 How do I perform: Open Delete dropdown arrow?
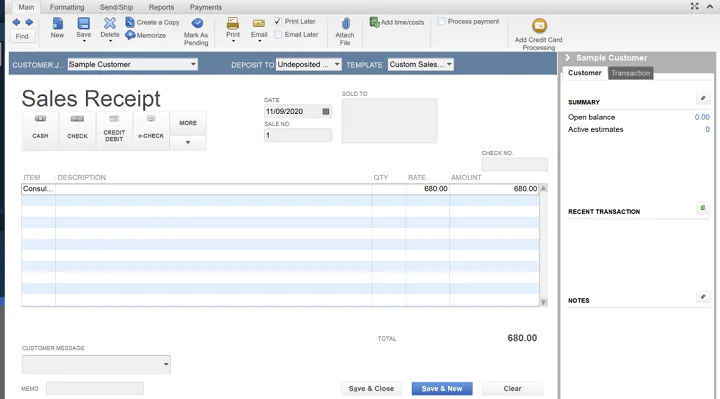110,41
